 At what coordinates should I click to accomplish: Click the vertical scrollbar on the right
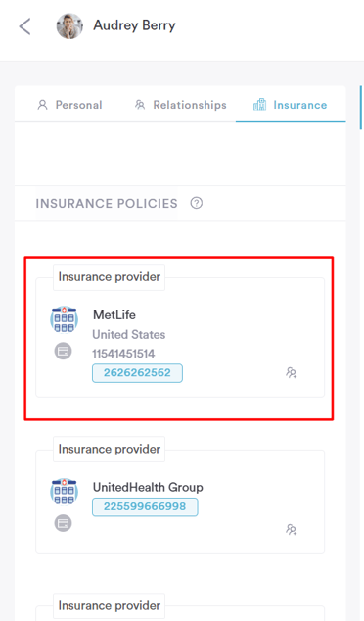click(x=361, y=108)
